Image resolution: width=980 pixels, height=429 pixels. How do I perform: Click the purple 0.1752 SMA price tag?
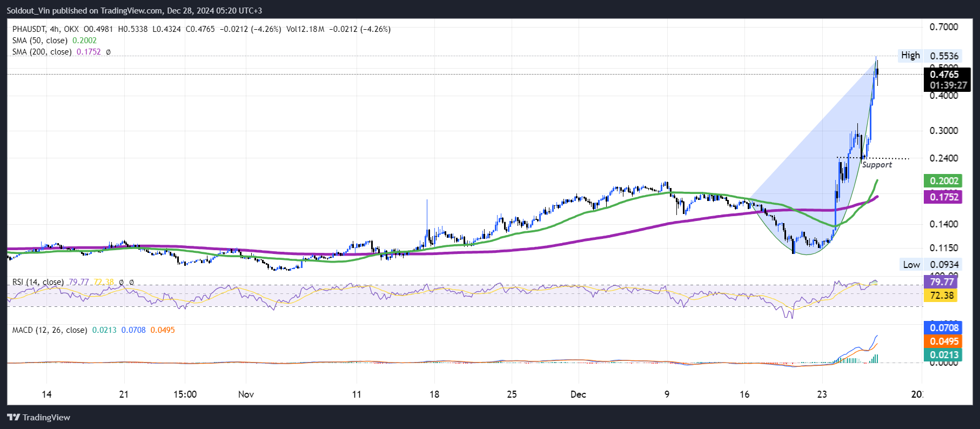(x=944, y=197)
